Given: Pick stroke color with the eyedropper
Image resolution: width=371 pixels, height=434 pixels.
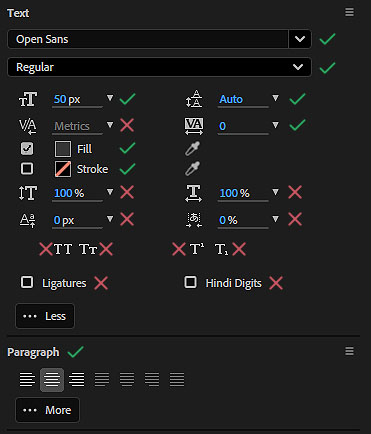Looking at the screenshot, I should coord(193,169).
